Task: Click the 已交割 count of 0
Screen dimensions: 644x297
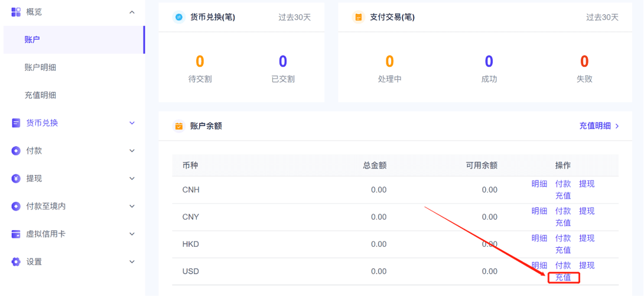Action: coord(283,62)
